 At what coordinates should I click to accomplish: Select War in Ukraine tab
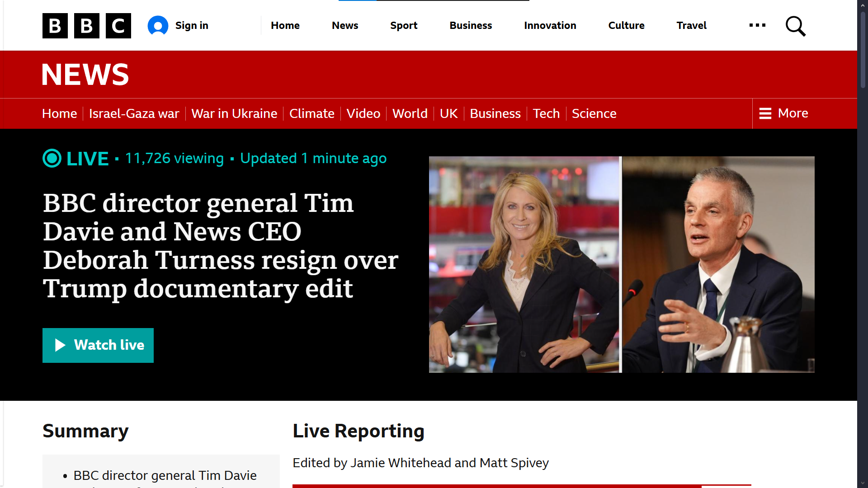[234, 113]
